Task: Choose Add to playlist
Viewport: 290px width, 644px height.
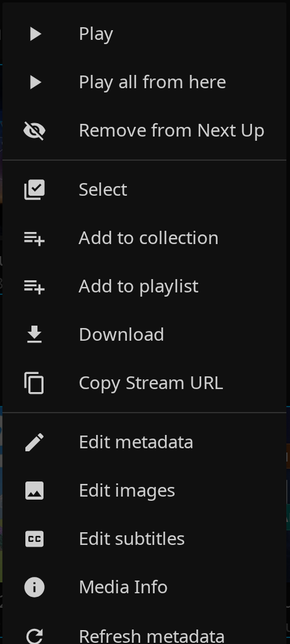Action: point(144,287)
